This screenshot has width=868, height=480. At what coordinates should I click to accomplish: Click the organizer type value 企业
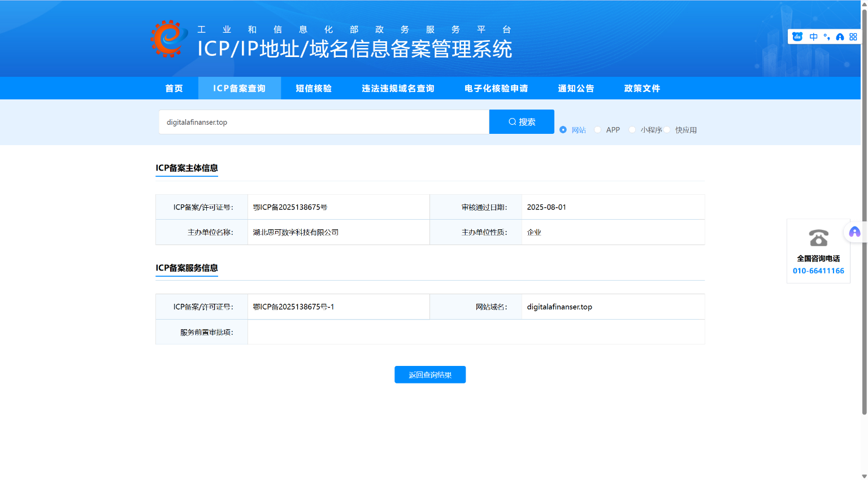coord(534,232)
